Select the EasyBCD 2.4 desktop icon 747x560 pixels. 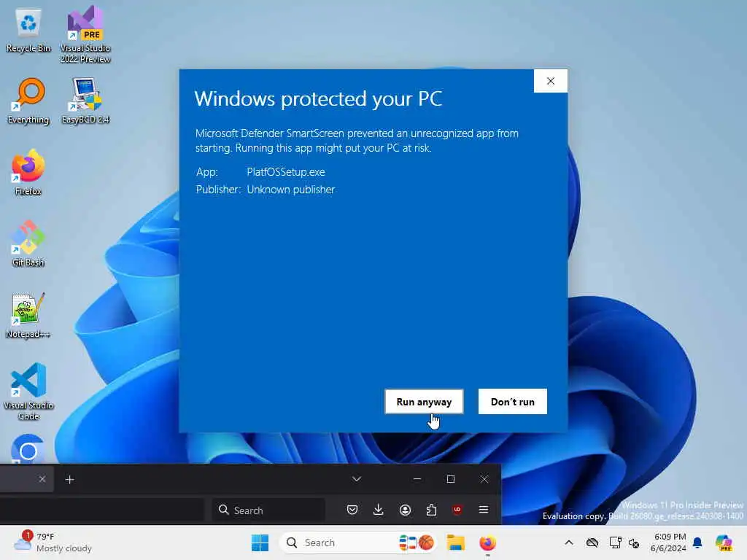pyautogui.click(x=85, y=101)
